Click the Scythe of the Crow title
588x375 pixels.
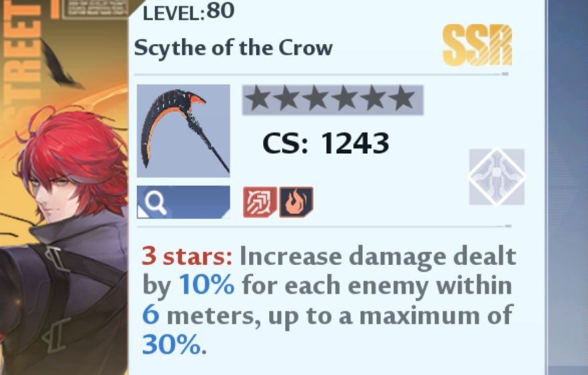[233, 49]
